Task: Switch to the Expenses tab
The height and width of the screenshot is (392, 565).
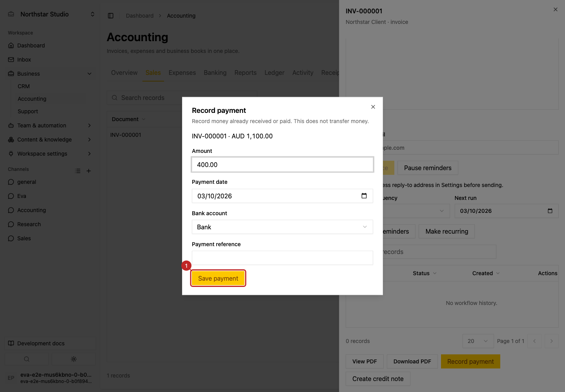Action: (x=182, y=73)
